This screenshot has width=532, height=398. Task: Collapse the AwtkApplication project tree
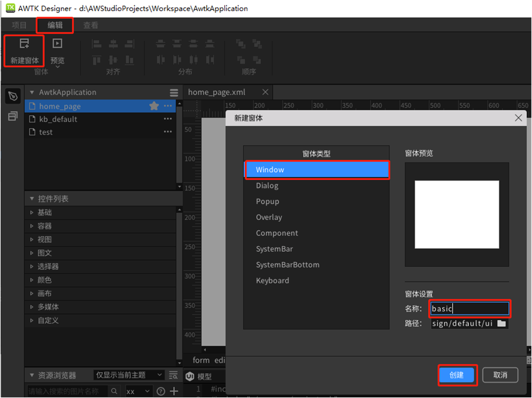(x=32, y=92)
